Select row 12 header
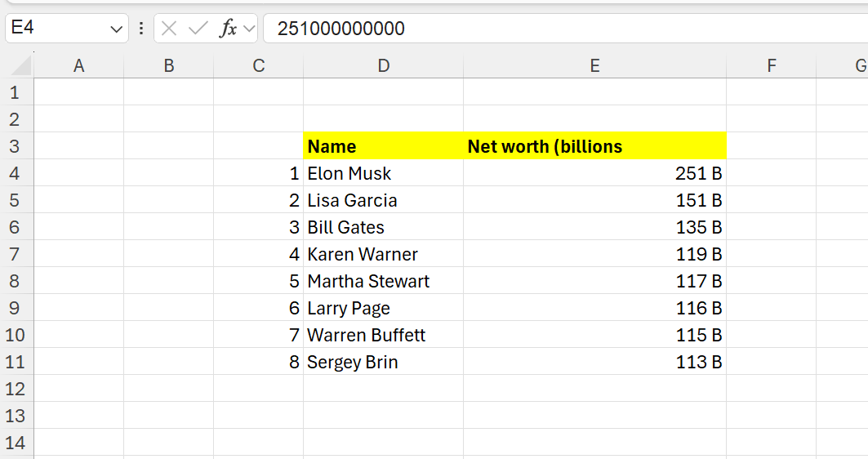The width and height of the screenshot is (868, 459). 16,389
